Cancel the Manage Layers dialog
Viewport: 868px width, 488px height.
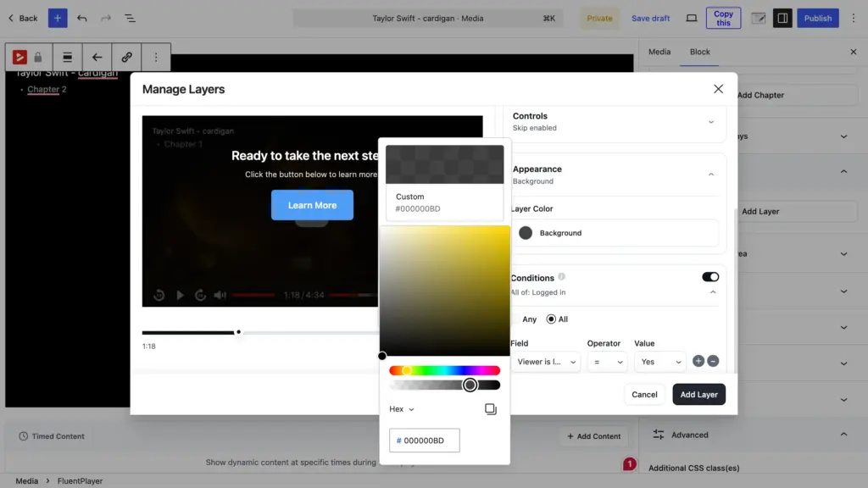[644, 395]
